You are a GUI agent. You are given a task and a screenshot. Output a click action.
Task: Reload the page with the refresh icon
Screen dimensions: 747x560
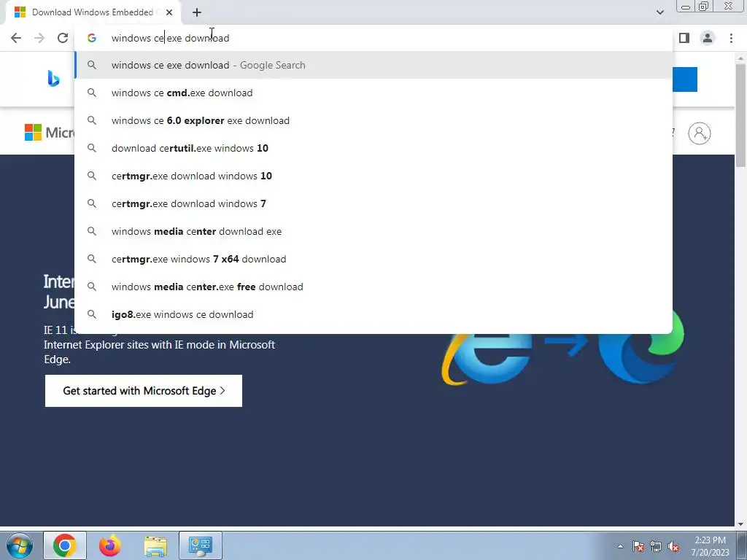63,38
